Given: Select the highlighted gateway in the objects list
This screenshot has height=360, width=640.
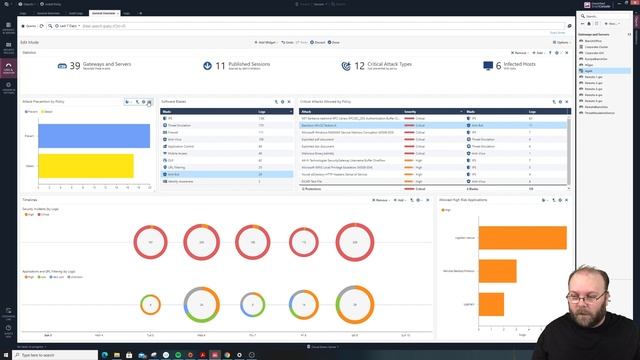Looking at the screenshot, I should point(604,71).
